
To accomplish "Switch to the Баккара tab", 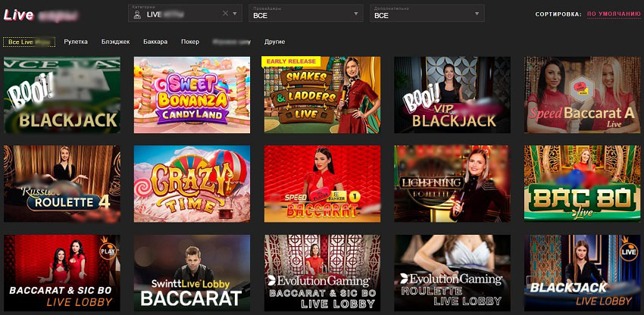I will tap(155, 42).
